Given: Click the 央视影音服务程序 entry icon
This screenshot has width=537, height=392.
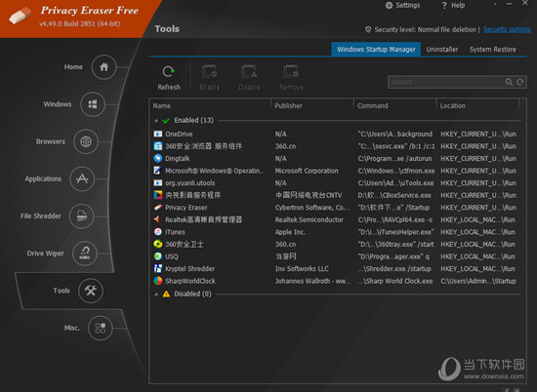Looking at the screenshot, I should 158,195.
